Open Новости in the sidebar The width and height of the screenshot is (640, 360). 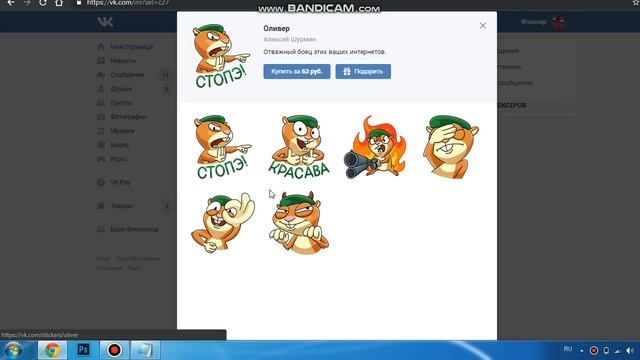[123, 61]
